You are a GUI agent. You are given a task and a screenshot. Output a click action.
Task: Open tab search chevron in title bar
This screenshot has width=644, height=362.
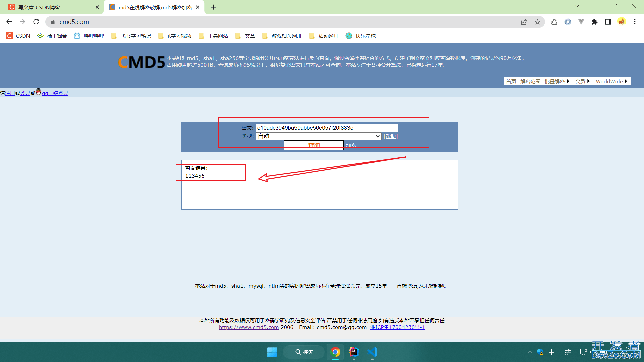point(577,6)
